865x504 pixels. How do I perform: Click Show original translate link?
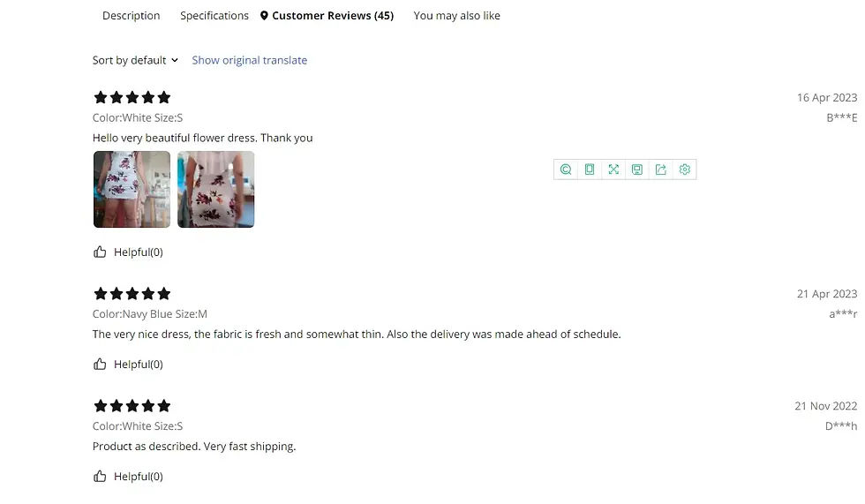coord(250,60)
